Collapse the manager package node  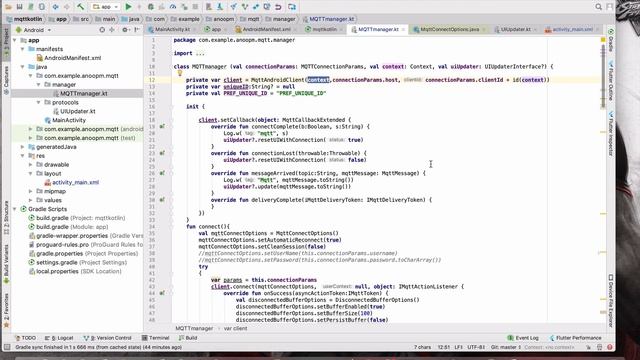coord(39,84)
